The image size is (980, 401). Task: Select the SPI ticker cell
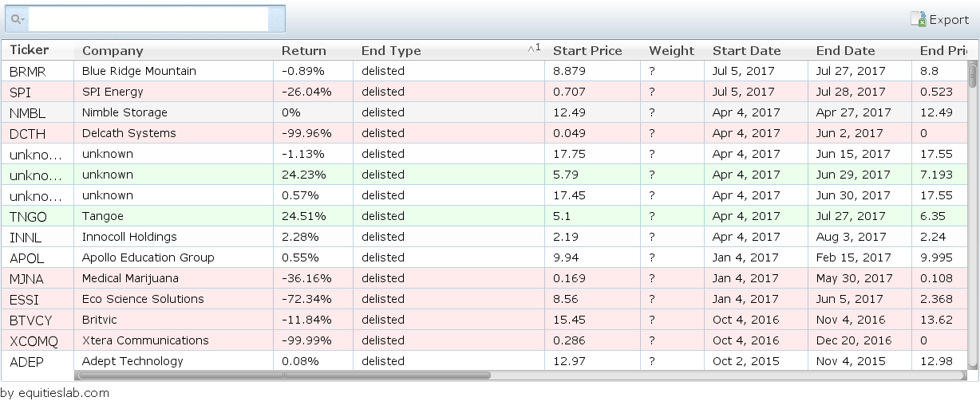(38, 92)
